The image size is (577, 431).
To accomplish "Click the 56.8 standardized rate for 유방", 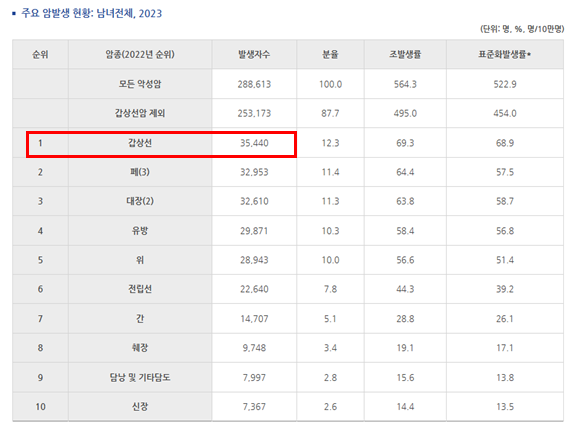I will pos(505,231).
